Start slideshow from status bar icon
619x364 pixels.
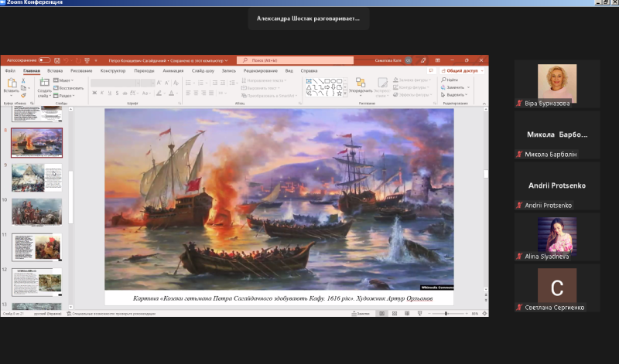pyautogui.click(x=419, y=314)
